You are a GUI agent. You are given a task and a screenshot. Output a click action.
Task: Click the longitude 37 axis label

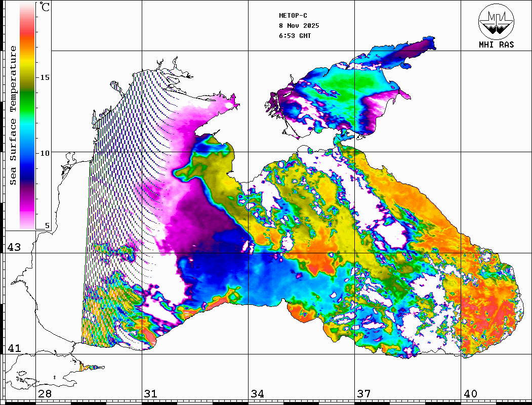pyautogui.click(x=363, y=394)
